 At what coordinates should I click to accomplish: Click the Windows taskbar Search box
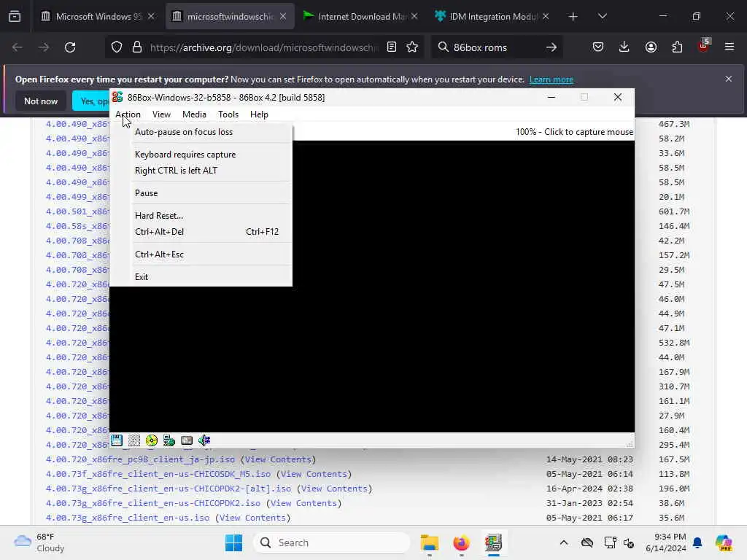coord(332,542)
